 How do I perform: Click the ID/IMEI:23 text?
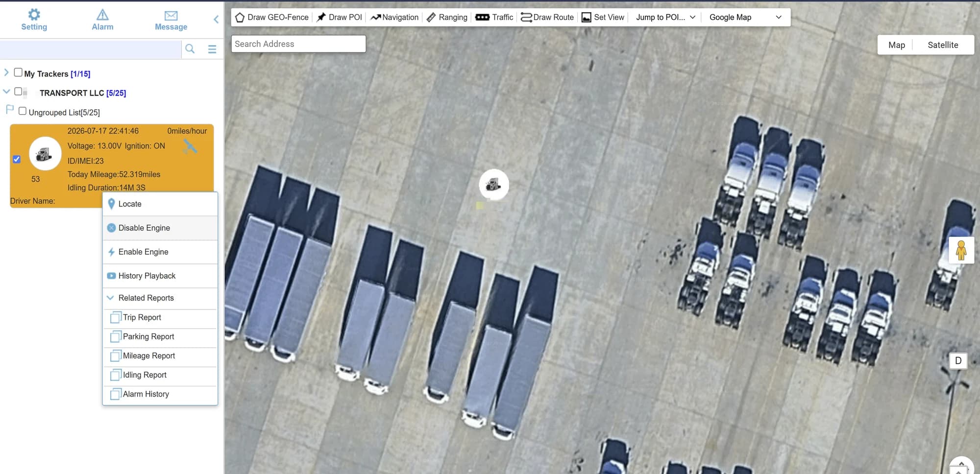point(86,161)
